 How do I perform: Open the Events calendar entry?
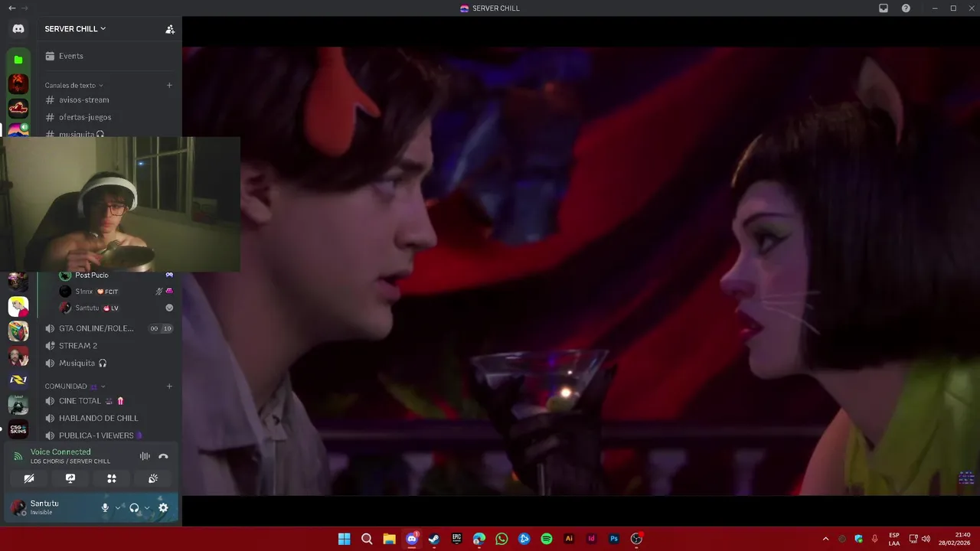pos(109,56)
